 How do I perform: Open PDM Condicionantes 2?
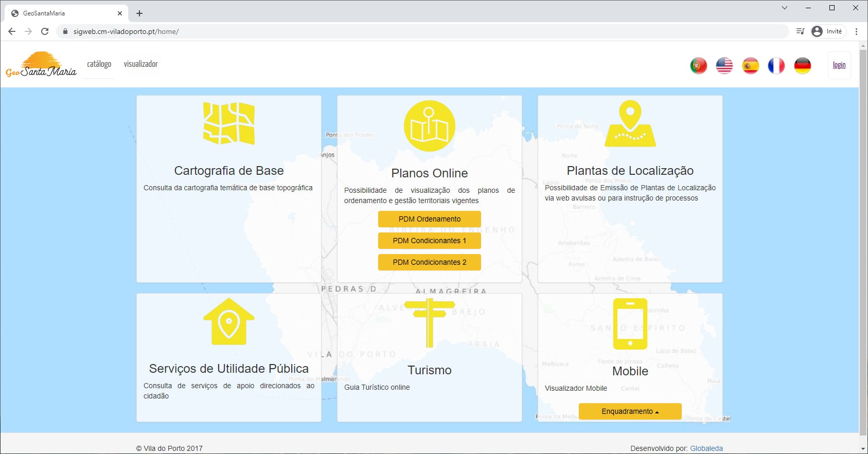tap(430, 262)
